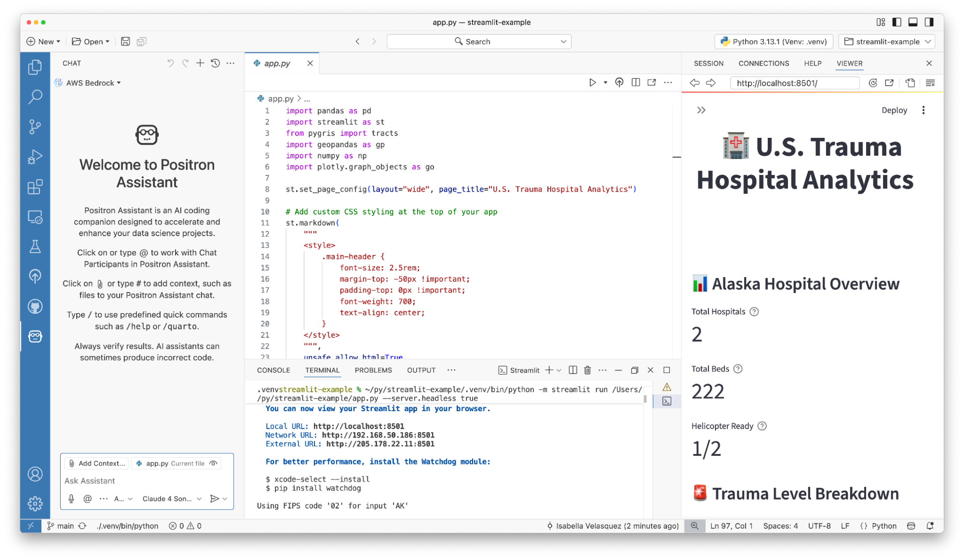
Task: Open the Claude 4 Sonnet model dropdown
Action: tap(172, 499)
